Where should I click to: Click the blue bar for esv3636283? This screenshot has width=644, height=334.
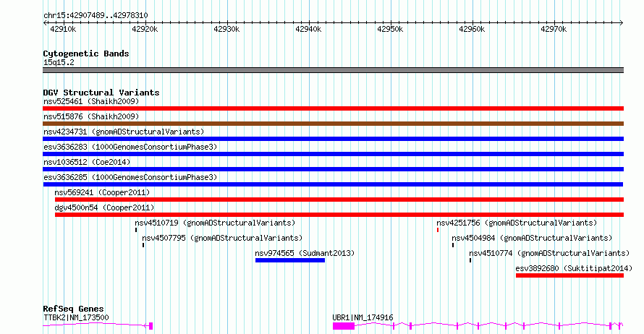click(333, 154)
